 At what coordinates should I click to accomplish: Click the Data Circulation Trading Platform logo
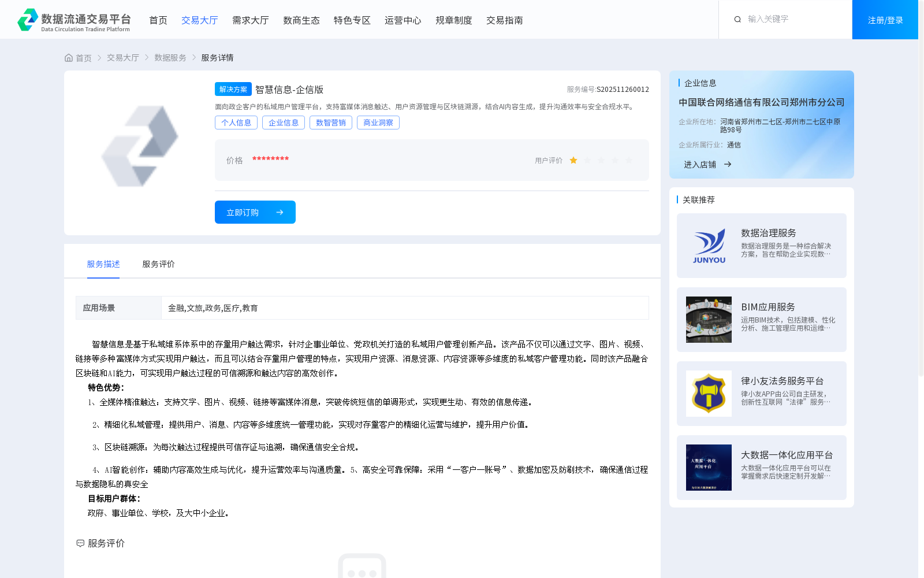tap(74, 20)
